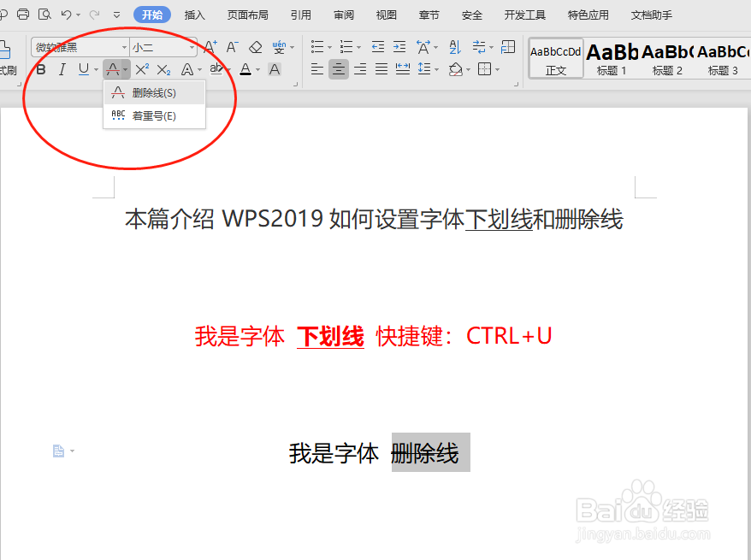Toggle bold formatting with B button

(x=41, y=70)
